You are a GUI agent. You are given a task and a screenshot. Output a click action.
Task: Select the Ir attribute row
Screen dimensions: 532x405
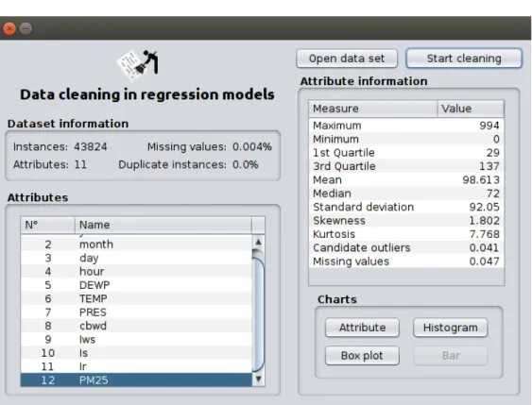(136, 366)
